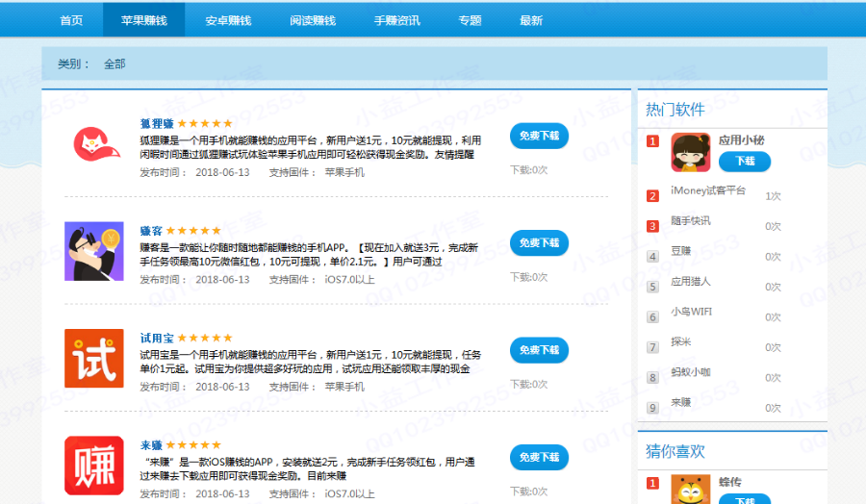This screenshot has width=866, height=504.
Task: Open 蜂传 title in 猜你喜欢
Action: (x=730, y=482)
